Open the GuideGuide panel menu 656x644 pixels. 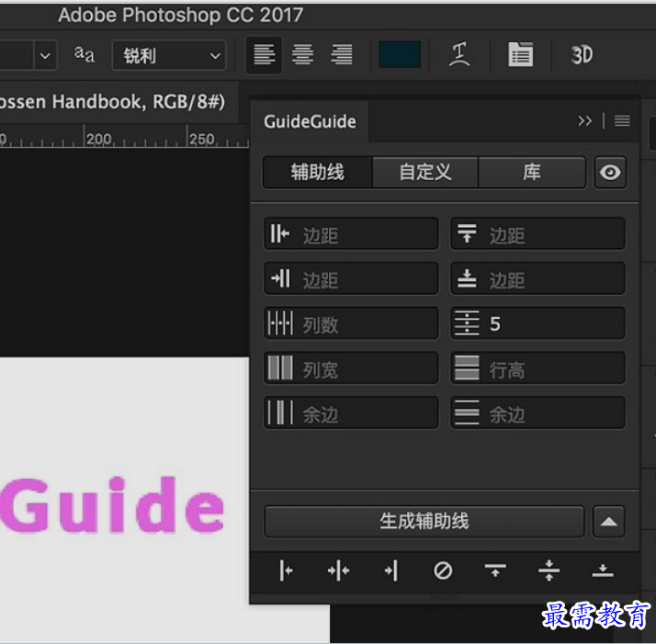click(x=622, y=121)
